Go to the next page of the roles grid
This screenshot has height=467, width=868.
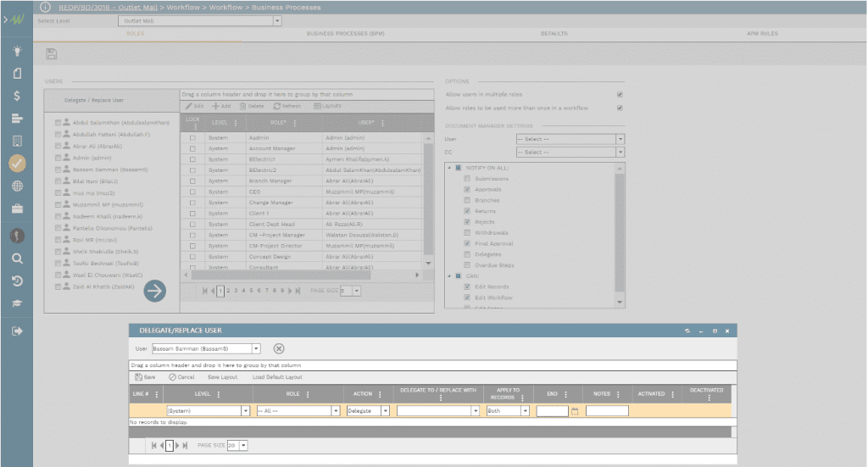pos(290,291)
